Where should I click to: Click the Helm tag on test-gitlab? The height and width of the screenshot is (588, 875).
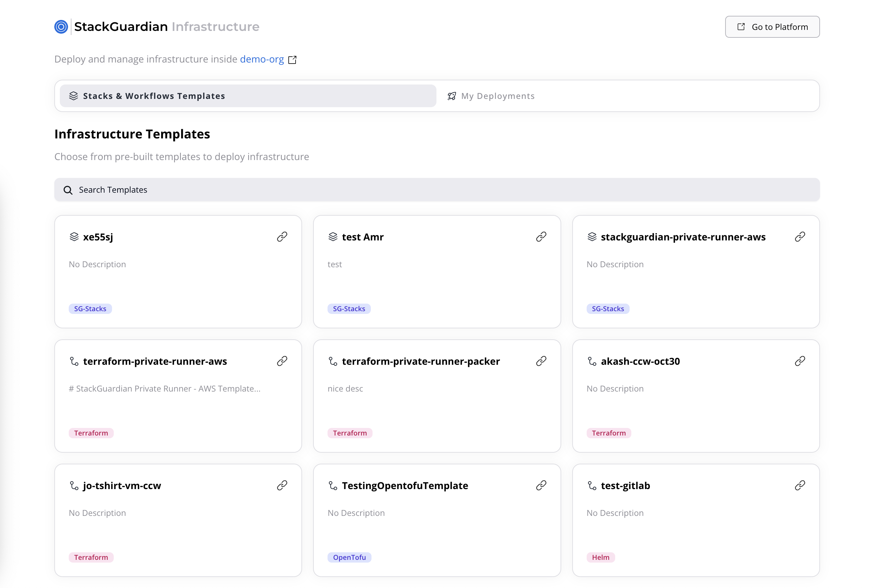tap(600, 557)
